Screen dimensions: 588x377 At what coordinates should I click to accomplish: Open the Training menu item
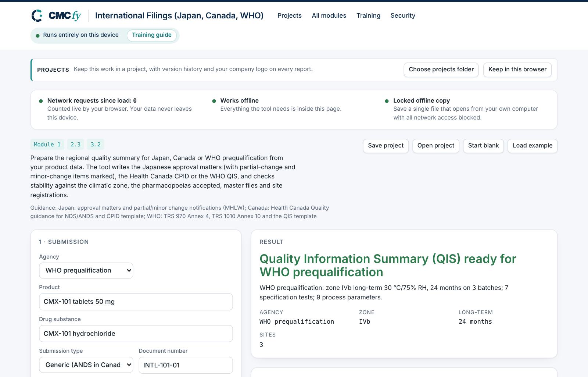pos(368,15)
